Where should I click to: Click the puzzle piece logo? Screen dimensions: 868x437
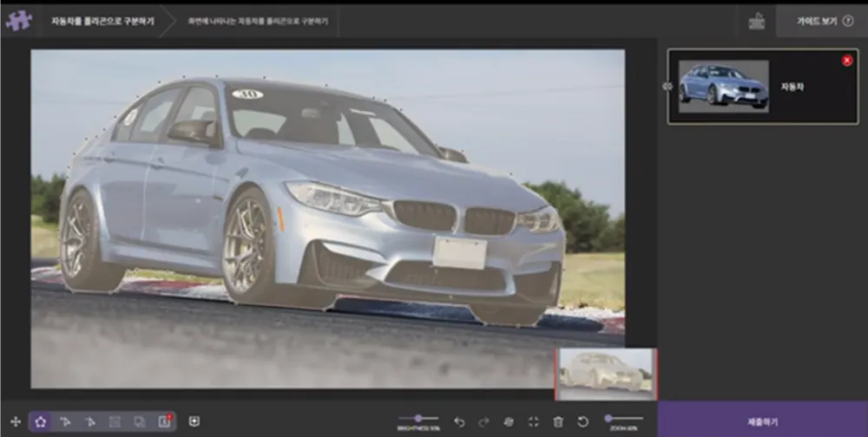click(x=19, y=21)
